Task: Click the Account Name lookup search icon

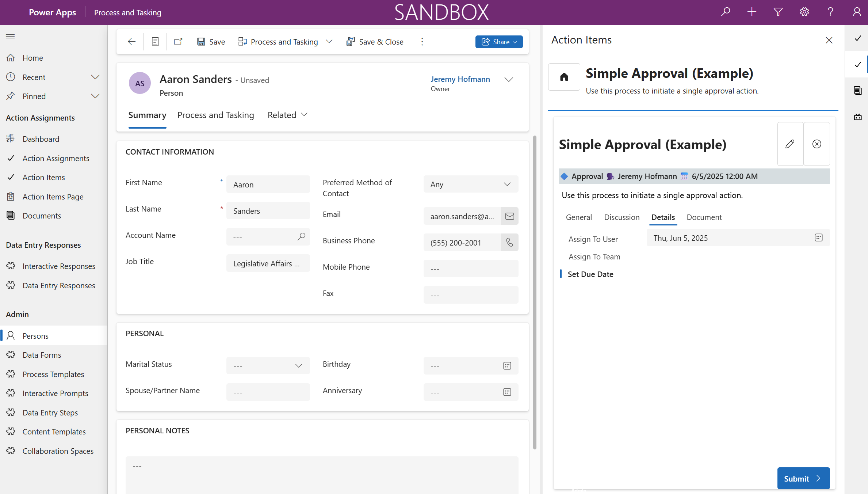Action: pos(301,237)
